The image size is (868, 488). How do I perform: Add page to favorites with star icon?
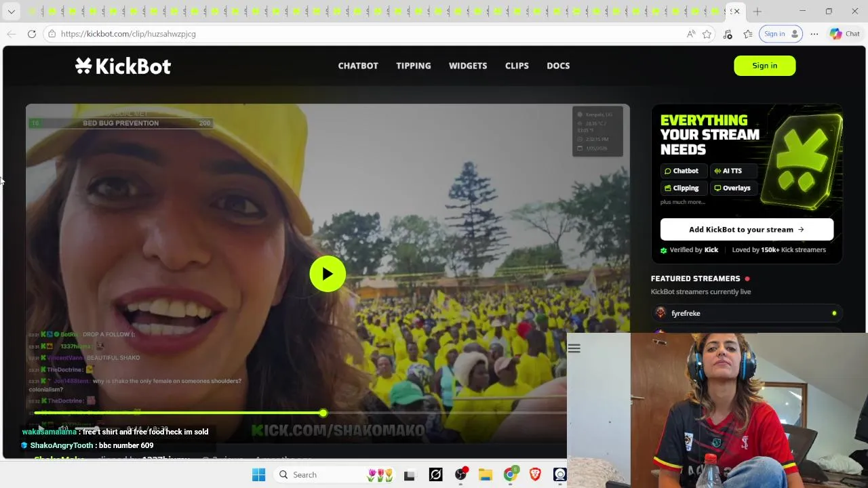pyautogui.click(x=707, y=34)
